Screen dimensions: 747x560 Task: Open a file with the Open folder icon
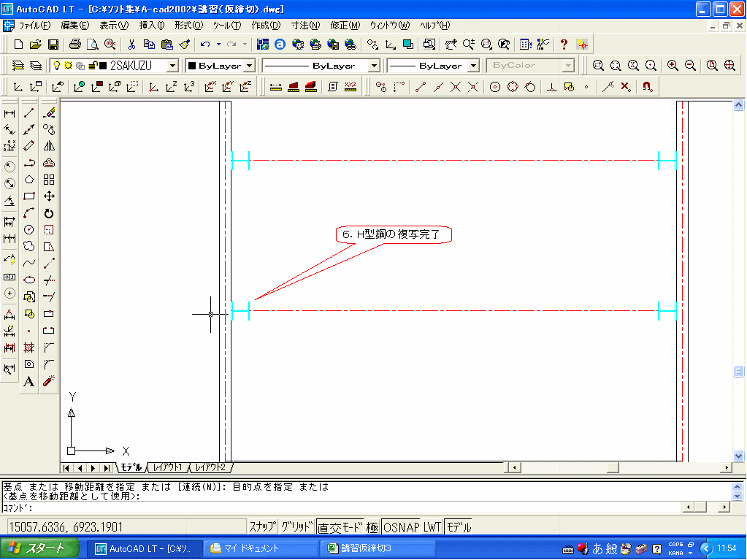coord(35,45)
